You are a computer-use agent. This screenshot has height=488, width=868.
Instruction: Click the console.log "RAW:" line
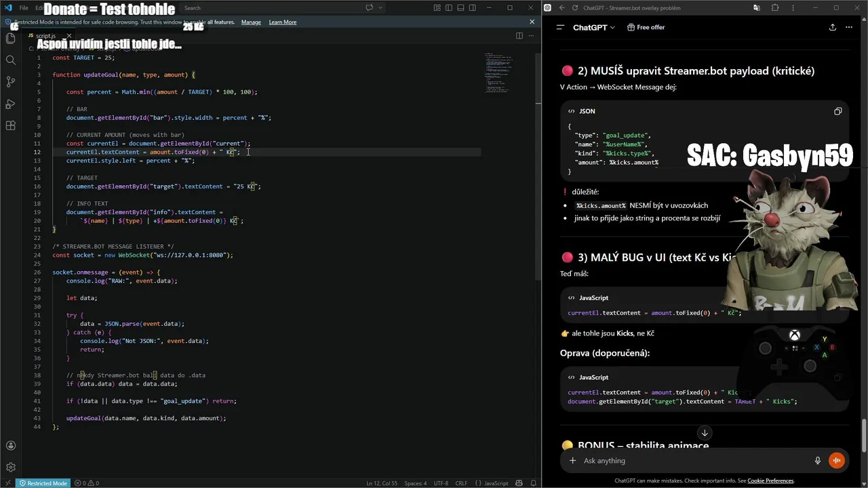122,281
